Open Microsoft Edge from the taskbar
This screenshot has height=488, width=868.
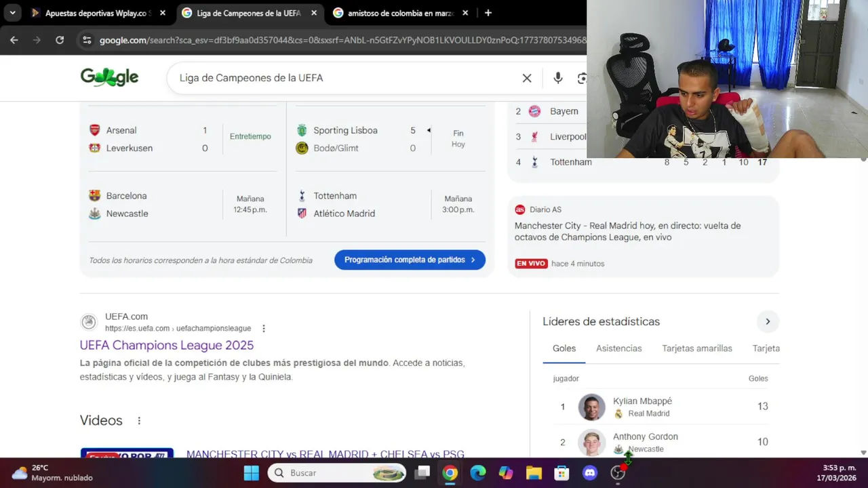coord(478,473)
